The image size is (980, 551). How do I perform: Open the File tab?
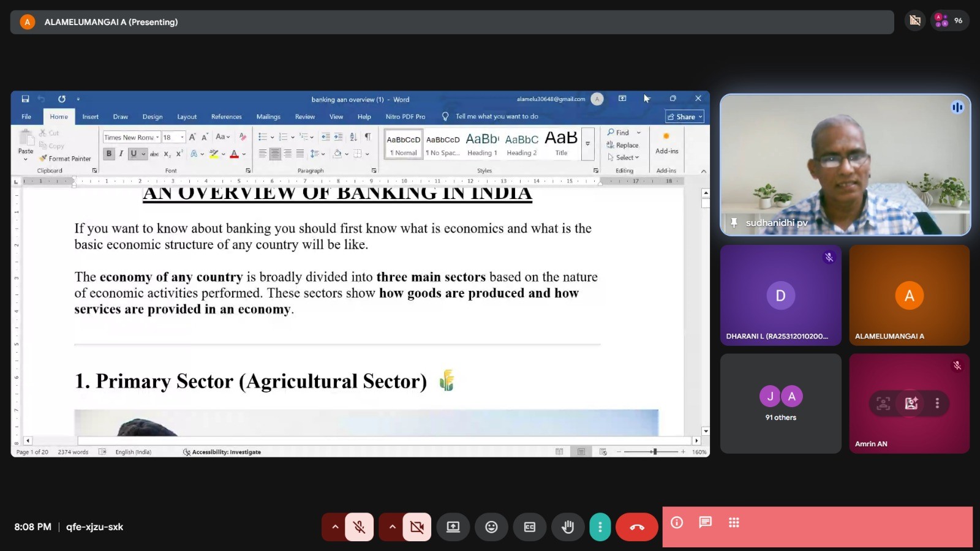[x=26, y=116]
